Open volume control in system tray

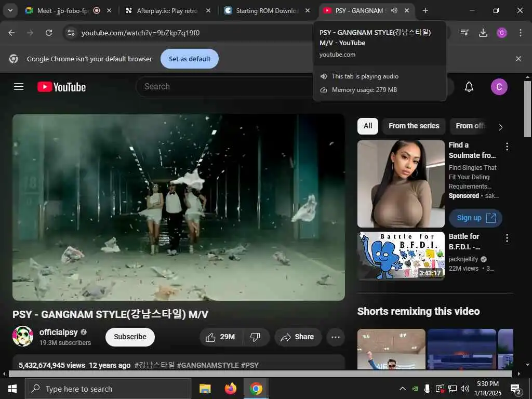465,389
